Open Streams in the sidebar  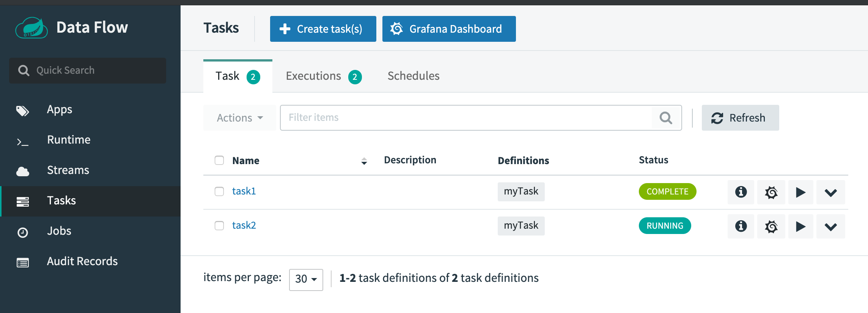[x=68, y=170]
